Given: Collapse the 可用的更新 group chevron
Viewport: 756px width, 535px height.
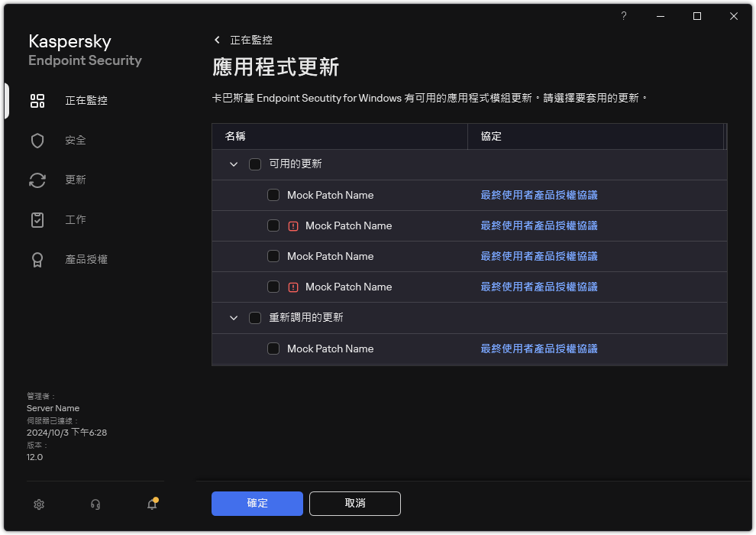Looking at the screenshot, I should pos(234,164).
